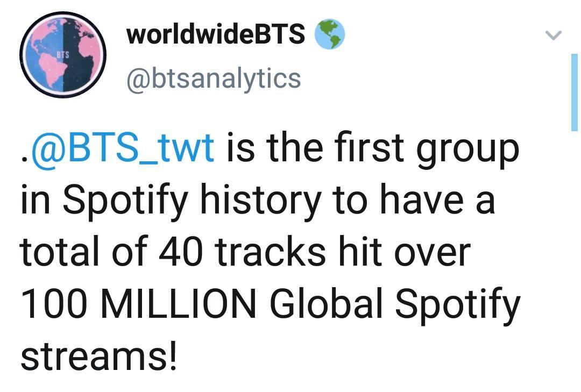Click the globe emoji beside worldwideBTS
The image size is (581, 392).
(329, 34)
